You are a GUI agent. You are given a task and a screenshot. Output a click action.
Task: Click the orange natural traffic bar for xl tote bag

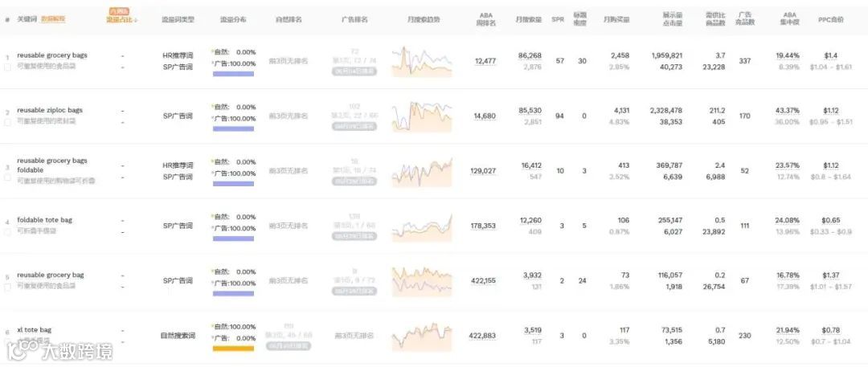[233, 348]
